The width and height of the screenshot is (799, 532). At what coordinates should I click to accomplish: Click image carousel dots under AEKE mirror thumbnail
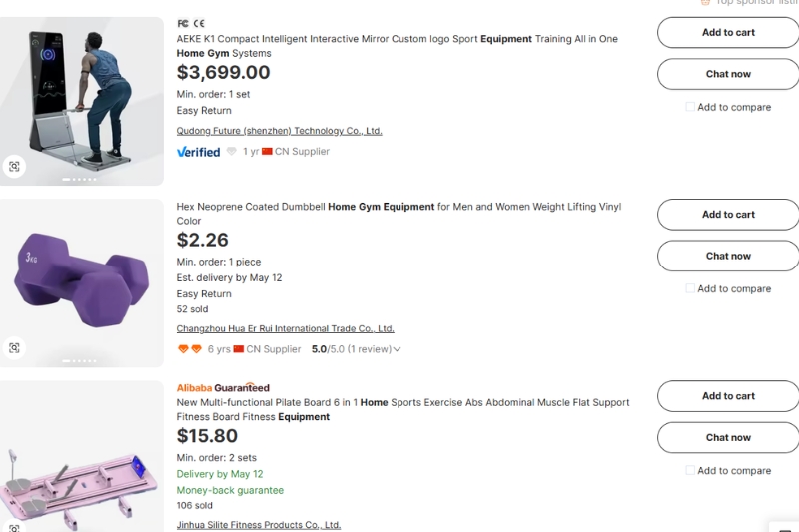[x=79, y=180]
